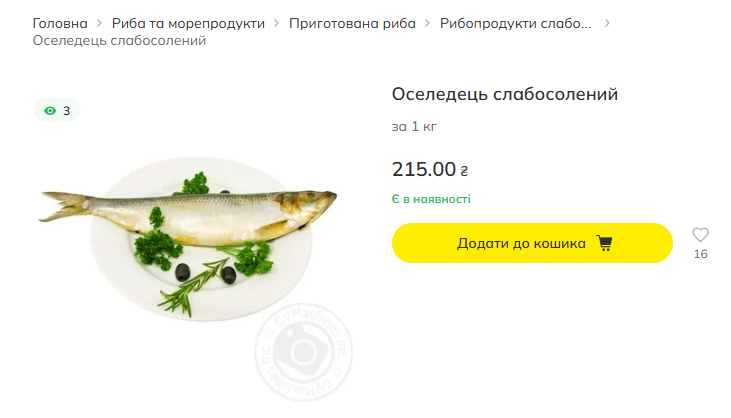Click the favorites count 16
731x418 pixels.
[x=700, y=254]
